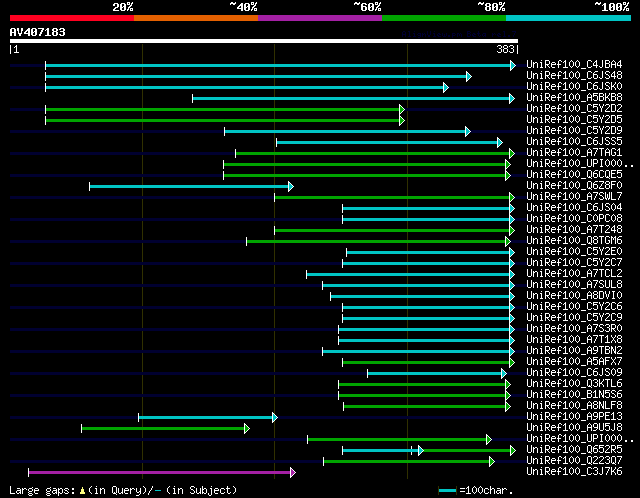Click the cyan =100char scale bar sample

(447, 490)
